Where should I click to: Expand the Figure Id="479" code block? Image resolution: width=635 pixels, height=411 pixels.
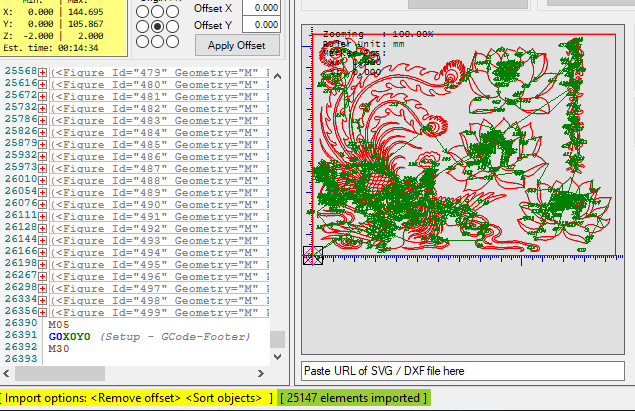click(43, 72)
